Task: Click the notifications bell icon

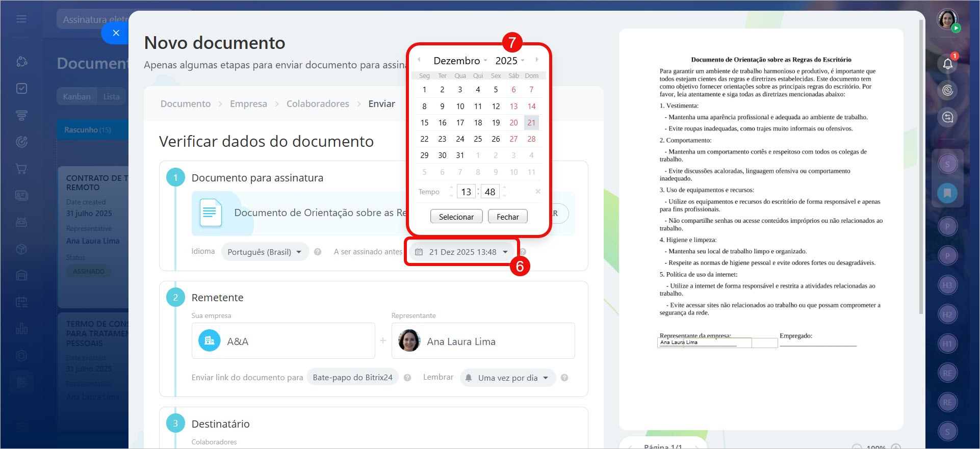Action: (947, 64)
